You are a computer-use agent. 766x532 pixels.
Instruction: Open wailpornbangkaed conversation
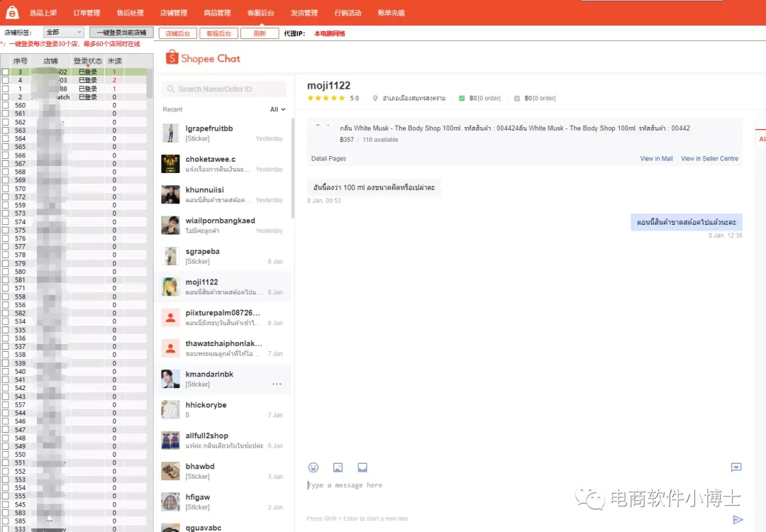pyautogui.click(x=223, y=225)
